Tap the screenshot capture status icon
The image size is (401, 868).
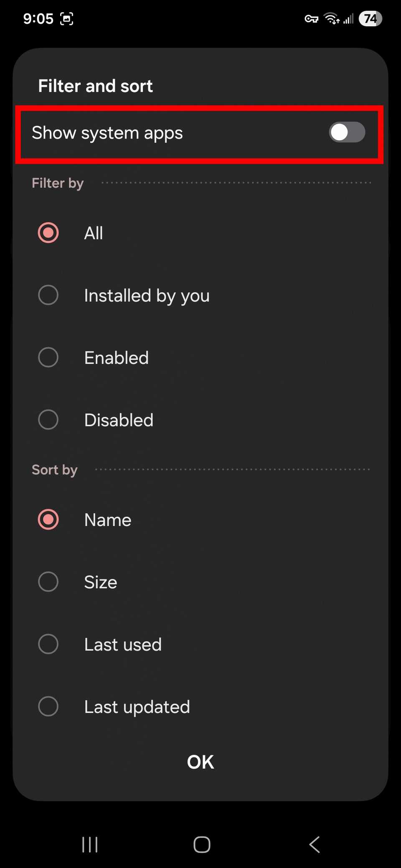pyautogui.click(x=67, y=19)
